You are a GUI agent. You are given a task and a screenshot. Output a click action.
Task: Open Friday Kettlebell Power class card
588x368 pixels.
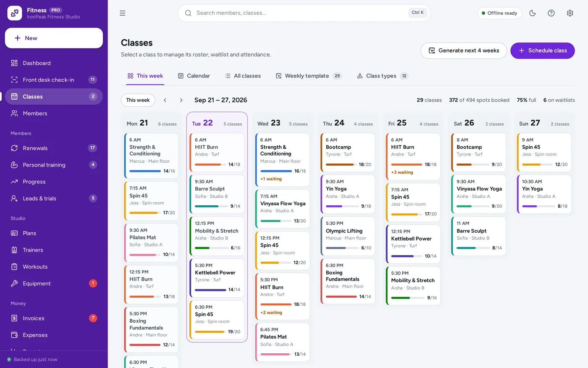[x=413, y=244]
